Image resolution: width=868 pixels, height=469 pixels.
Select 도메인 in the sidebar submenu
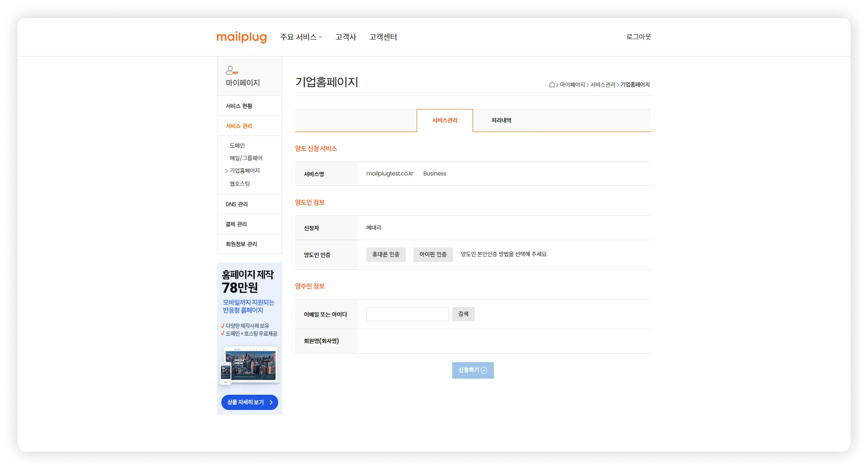237,145
